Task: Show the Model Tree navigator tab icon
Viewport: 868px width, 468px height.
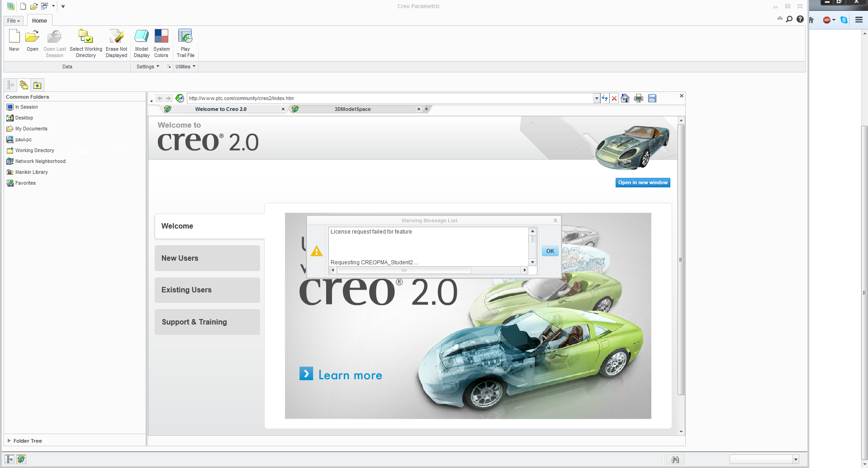Action: click(10, 85)
